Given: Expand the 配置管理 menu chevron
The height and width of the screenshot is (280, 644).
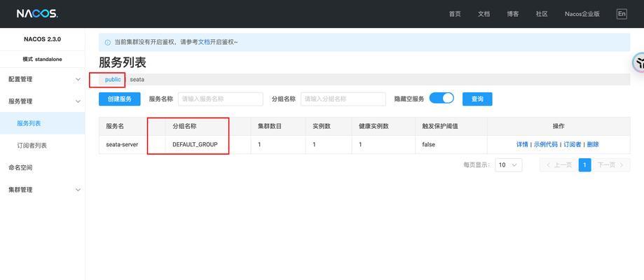Looking at the screenshot, I should tap(78, 79).
